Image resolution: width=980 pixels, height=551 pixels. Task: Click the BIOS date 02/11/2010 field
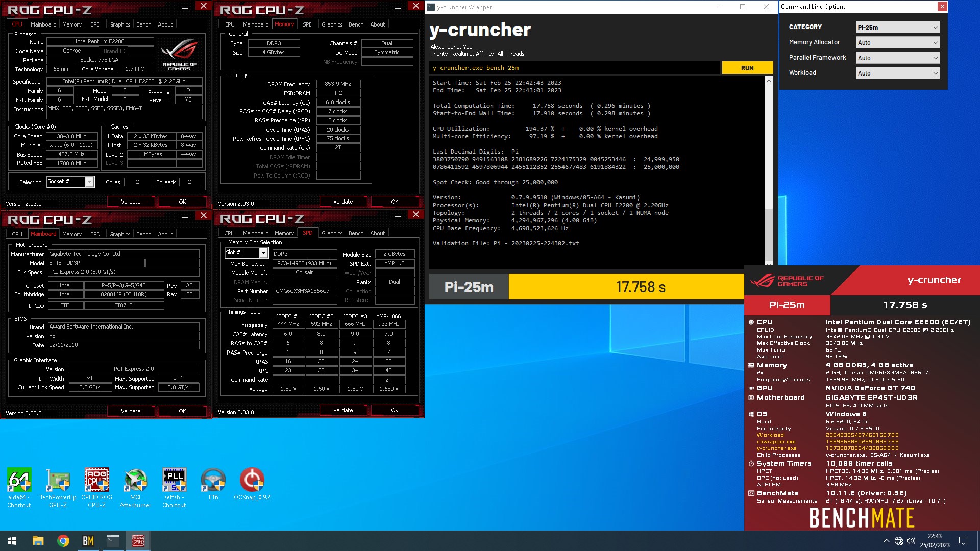point(124,345)
